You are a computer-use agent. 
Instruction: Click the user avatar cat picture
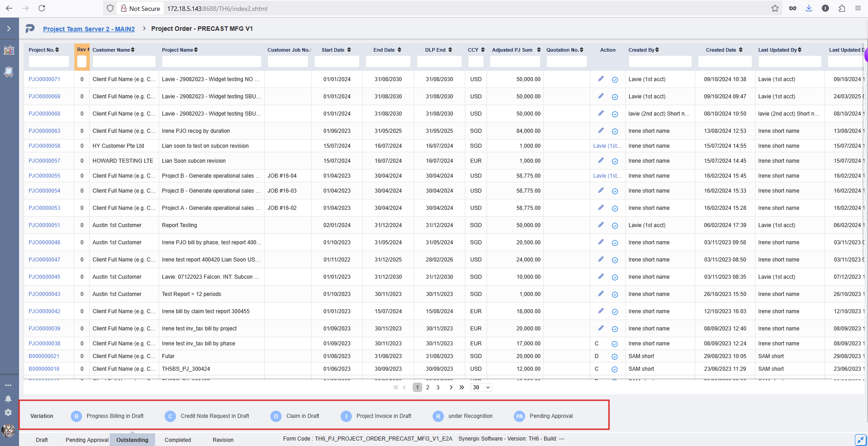[8, 430]
